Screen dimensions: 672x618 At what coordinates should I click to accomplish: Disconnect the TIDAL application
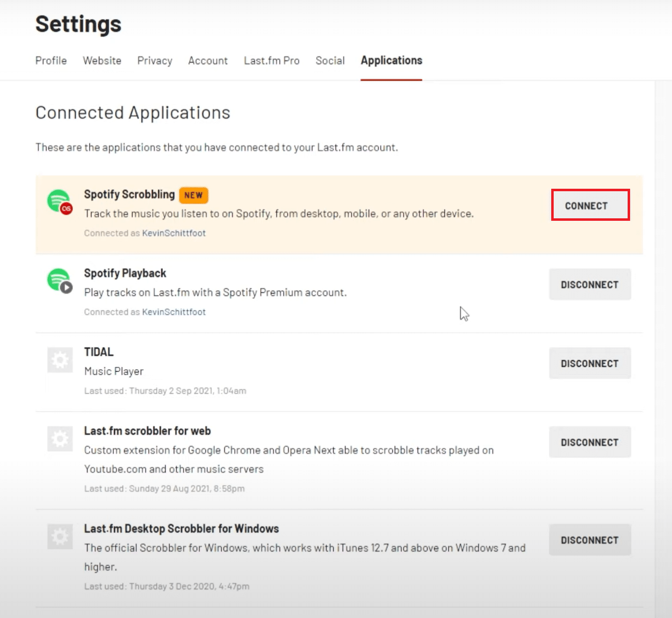[590, 363]
